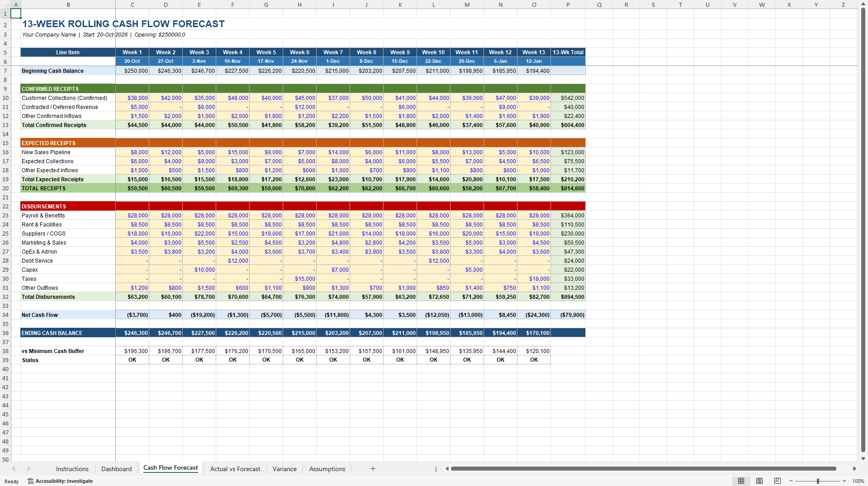Click horizontal scrollbar left arrow
The width and height of the screenshot is (868, 486).
coord(447,469)
